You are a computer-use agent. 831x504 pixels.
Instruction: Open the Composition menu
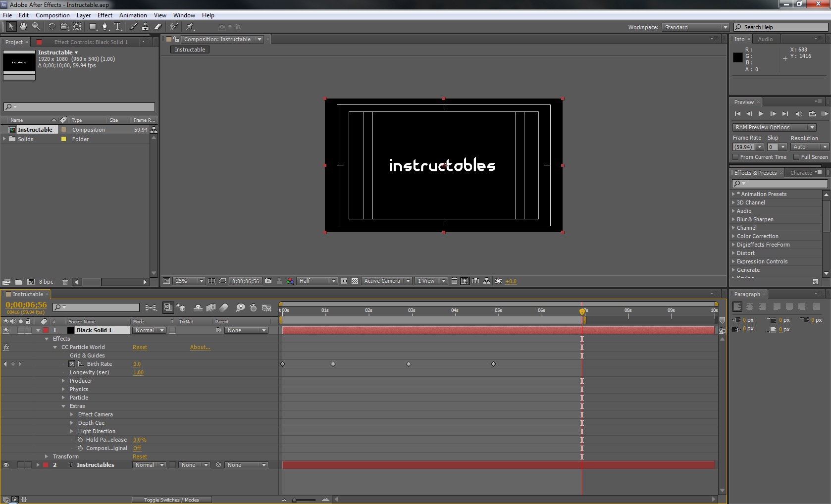click(x=52, y=15)
